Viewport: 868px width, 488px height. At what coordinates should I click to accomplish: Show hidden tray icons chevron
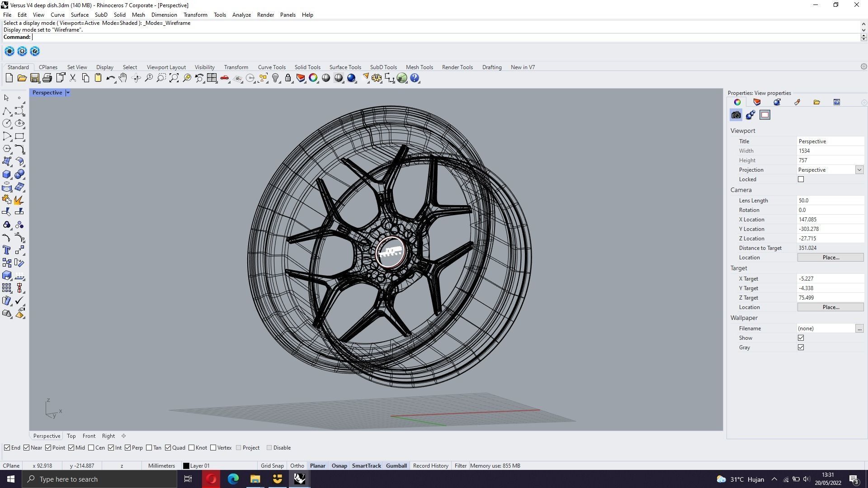pos(774,479)
